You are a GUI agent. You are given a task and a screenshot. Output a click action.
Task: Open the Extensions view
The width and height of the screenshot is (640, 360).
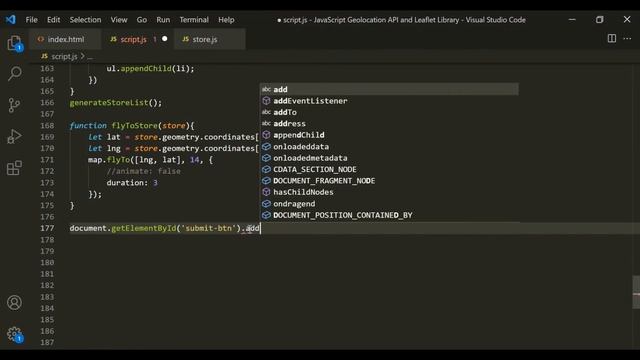pos(14,168)
